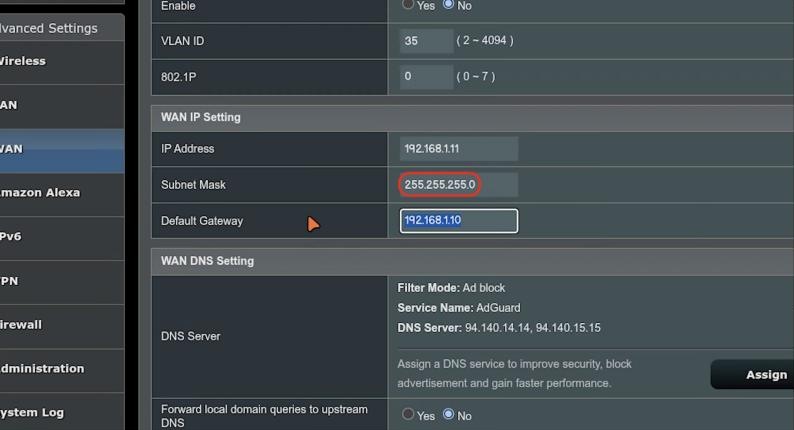Select No radio for Enable option
The width and height of the screenshot is (794, 430).
(x=448, y=5)
